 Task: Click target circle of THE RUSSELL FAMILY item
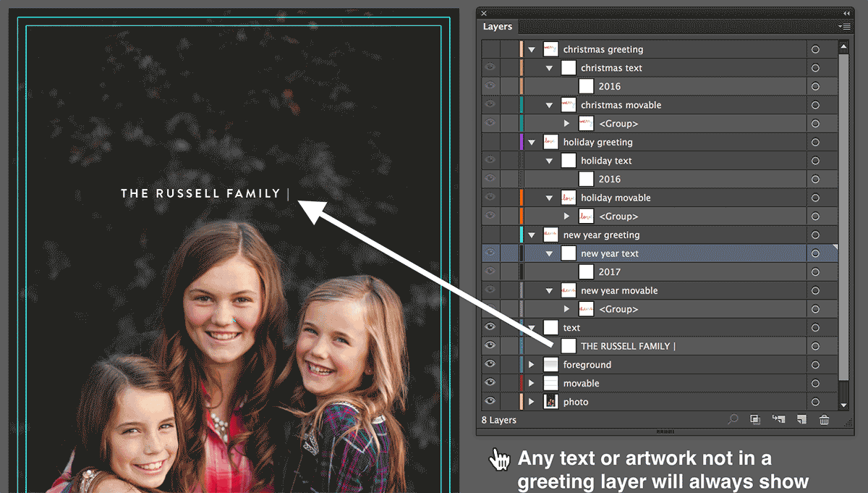tap(815, 346)
